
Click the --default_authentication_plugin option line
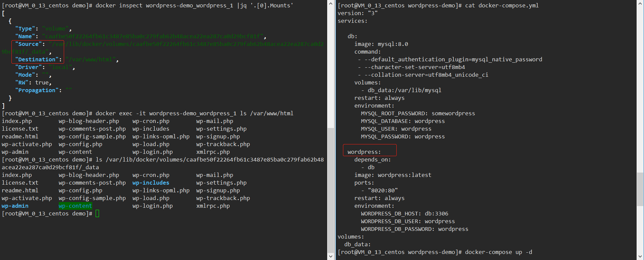click(450, 59)
